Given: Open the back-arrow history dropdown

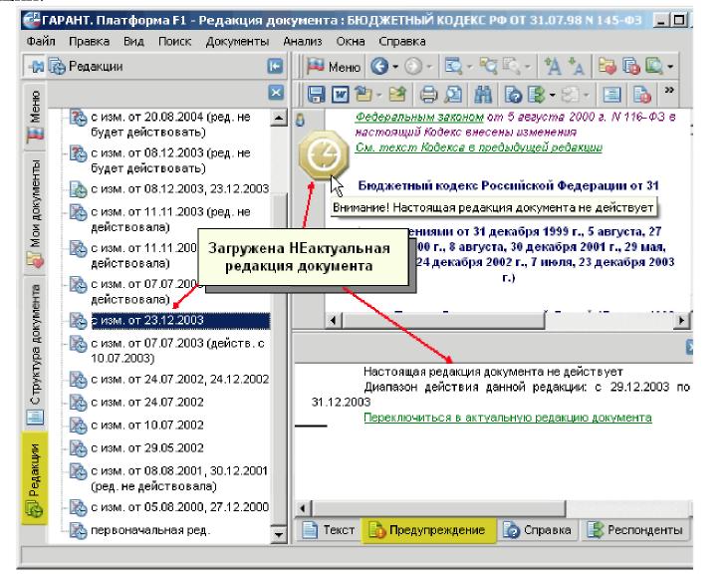Looking at the screenshot, I should (x=395, y=67).
